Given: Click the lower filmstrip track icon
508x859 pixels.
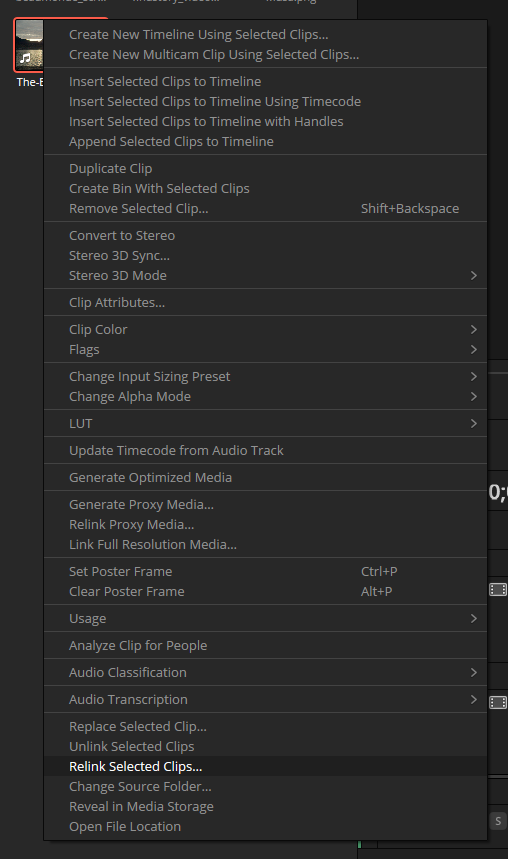Looking at the screenshot, I should click(x=498, y=702).
